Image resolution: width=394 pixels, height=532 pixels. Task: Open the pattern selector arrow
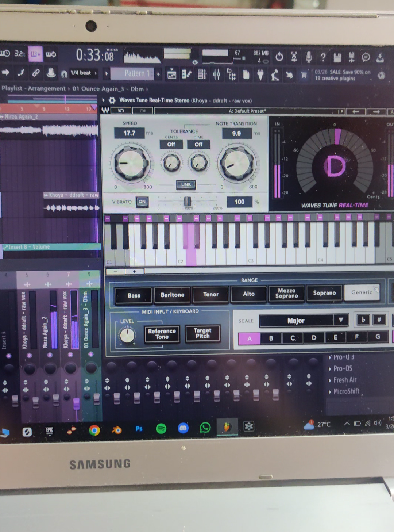tap(107, 73)
